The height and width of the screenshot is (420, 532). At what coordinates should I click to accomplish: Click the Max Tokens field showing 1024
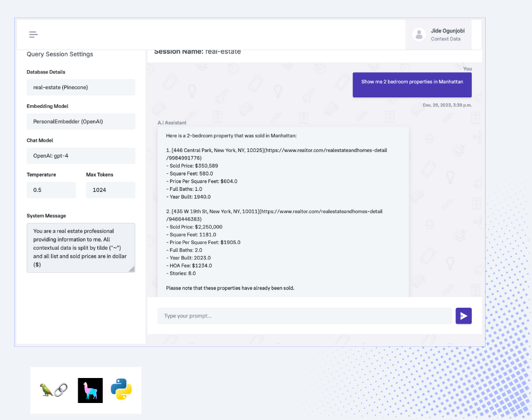(x=111, y=190)
